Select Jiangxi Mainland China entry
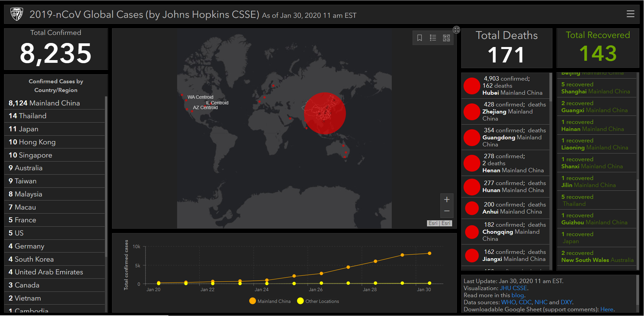This screenshot has height=316, width=644. click(x=505, y=256)
